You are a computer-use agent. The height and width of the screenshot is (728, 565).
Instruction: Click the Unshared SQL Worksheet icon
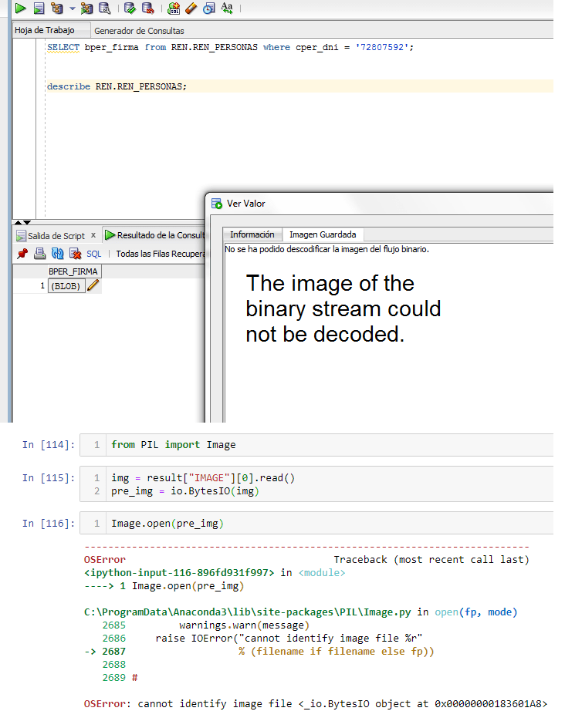tap(174, 8)
